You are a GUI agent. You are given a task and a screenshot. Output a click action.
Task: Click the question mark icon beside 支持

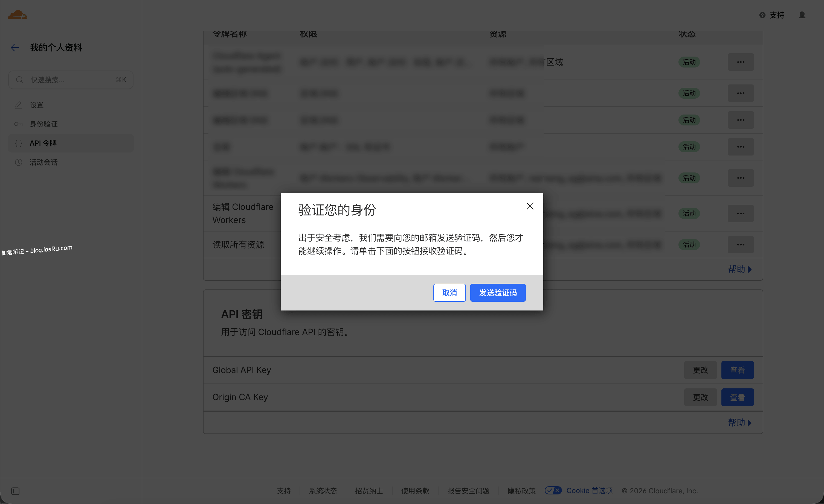762,15
